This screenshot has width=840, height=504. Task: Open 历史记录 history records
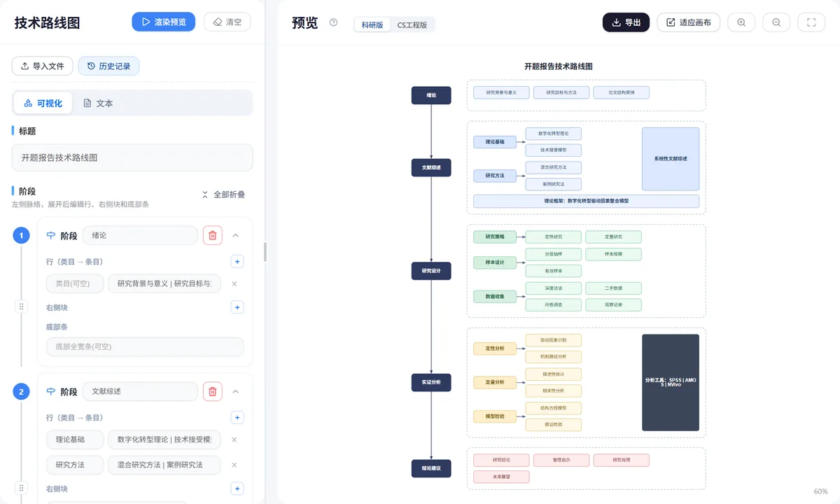tap(108, 66)
